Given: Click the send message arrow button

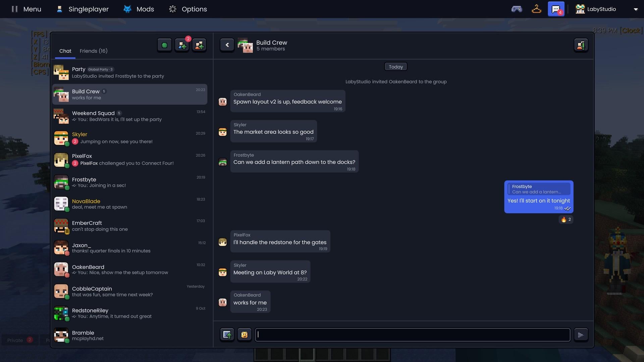Looking at the screenshot, I should [x=581, y=335].
